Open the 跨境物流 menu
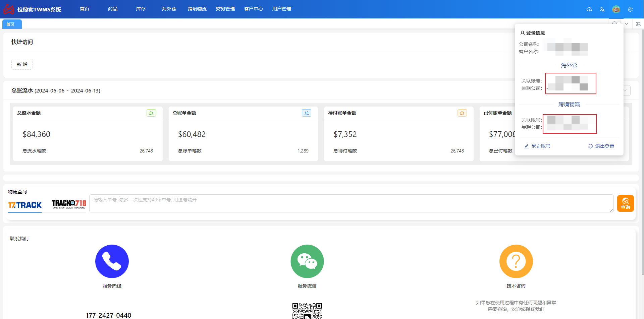Screen dimensions: 644x319 [x=197, y=9]
